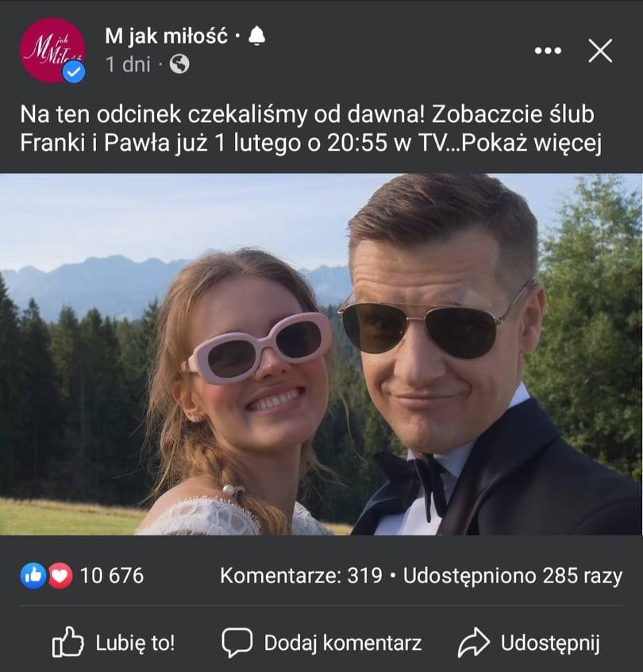Screen dimensions: 643x672
Task: Open the wedding selfie photo
Action: point(321,354)
